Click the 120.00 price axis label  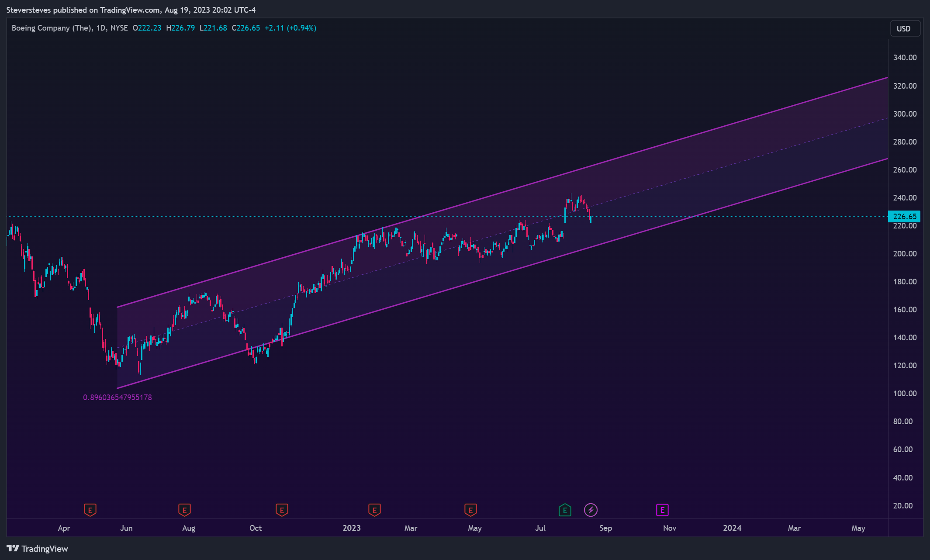pos(905,366)
